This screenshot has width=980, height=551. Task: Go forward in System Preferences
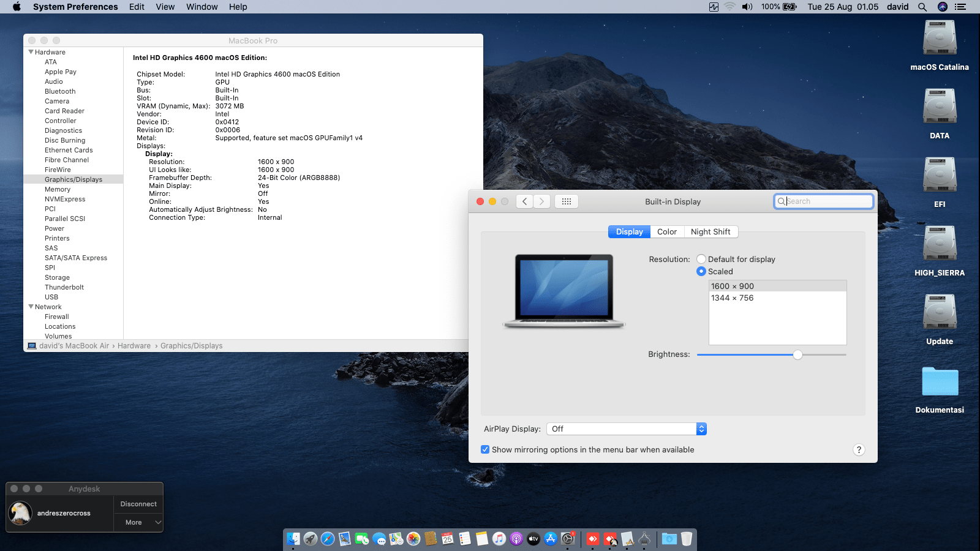[541, 201]
